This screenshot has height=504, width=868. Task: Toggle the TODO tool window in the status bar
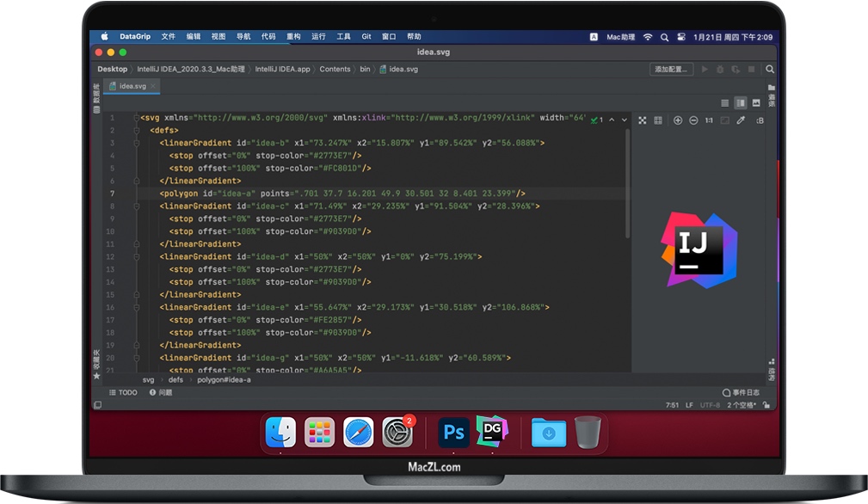(x=123, y=392)
